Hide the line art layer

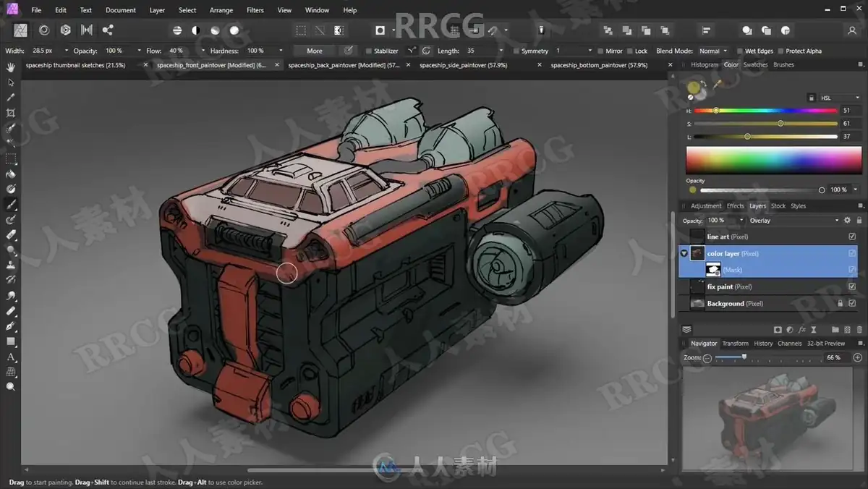852,237
